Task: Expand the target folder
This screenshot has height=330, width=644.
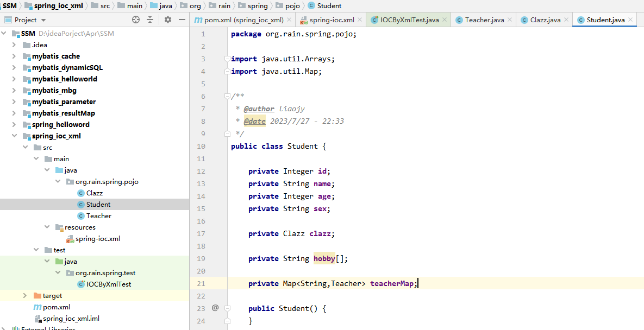Action: point(25,296)
